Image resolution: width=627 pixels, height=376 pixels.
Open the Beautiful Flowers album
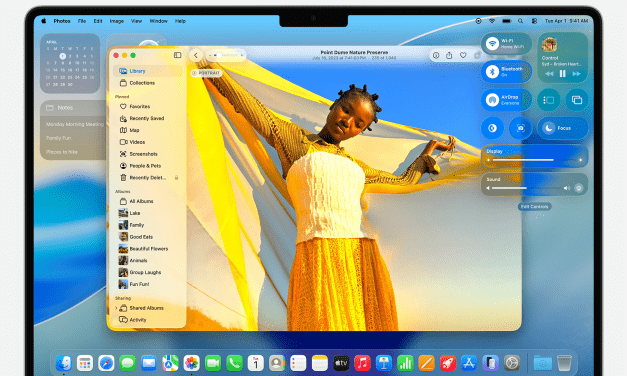143,248
